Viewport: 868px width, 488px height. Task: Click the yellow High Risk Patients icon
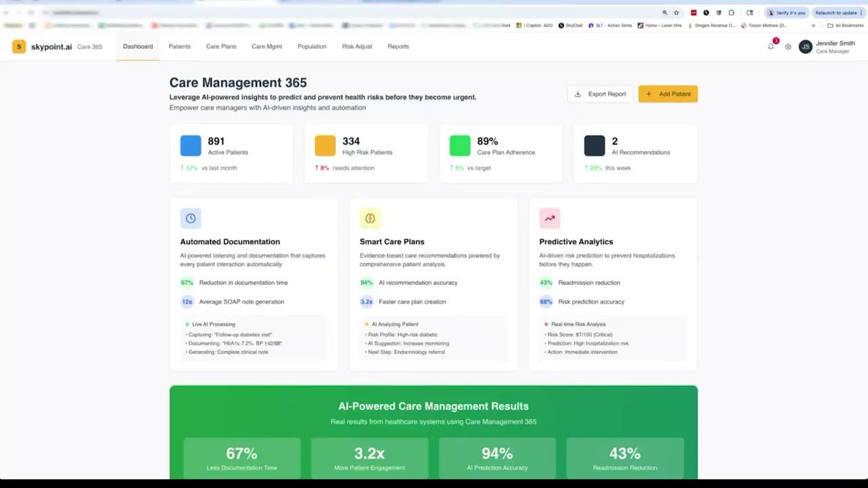[325, 146]
